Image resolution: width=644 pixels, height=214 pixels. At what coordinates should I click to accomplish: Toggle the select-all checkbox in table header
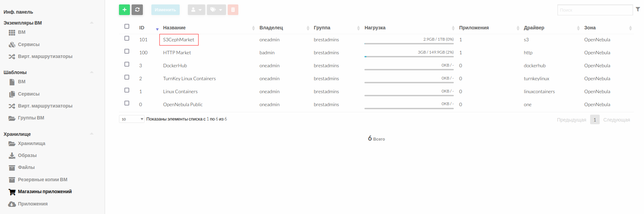pos(127,26)
